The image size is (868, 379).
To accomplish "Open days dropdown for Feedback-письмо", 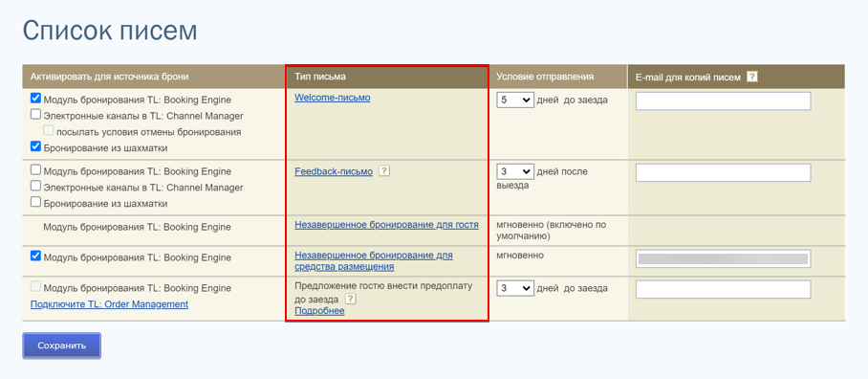I will pyautogui.click(x=515, y=171).
